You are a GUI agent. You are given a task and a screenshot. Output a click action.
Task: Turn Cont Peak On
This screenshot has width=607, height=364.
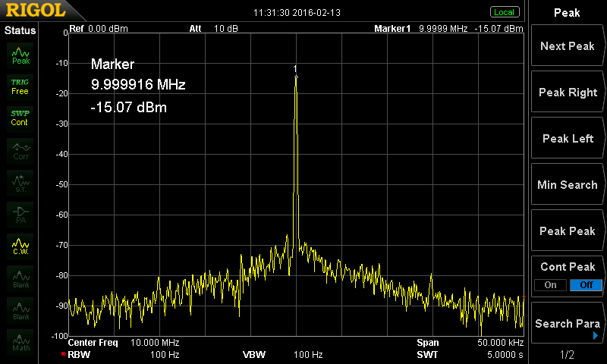coord(550,285)
